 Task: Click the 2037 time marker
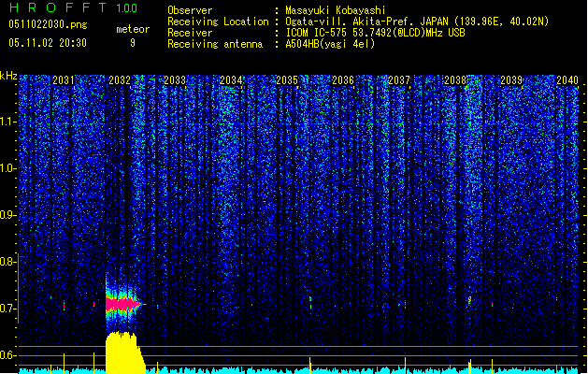(x=399, y=80)
